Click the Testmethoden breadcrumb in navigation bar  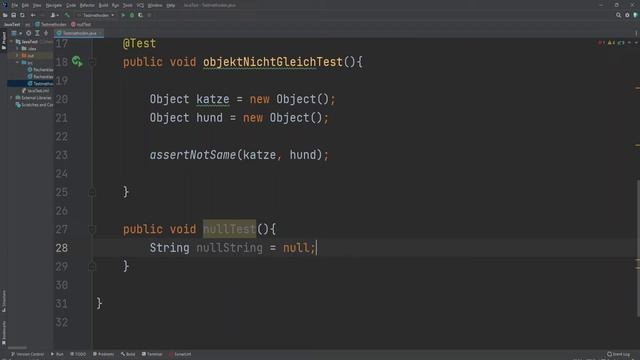click(51, 24)
